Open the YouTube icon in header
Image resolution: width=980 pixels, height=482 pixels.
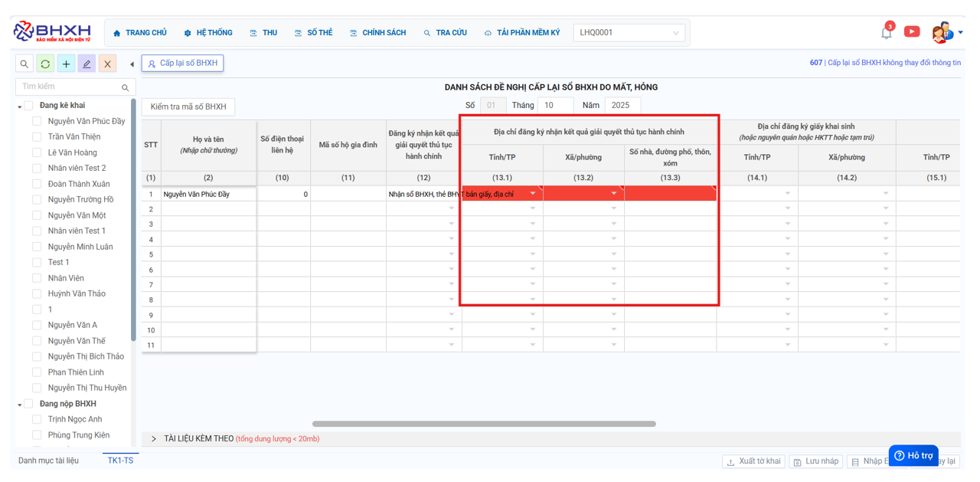point(911,32)
